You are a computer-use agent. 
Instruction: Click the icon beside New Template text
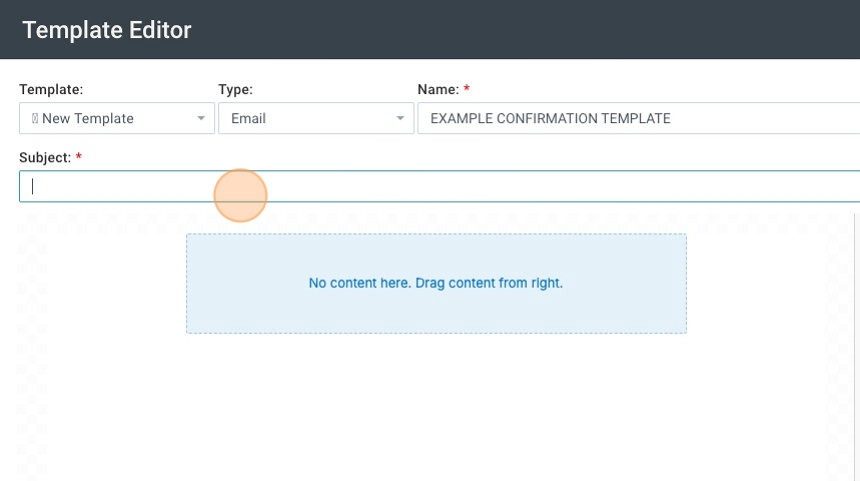[x=35, y=119]
